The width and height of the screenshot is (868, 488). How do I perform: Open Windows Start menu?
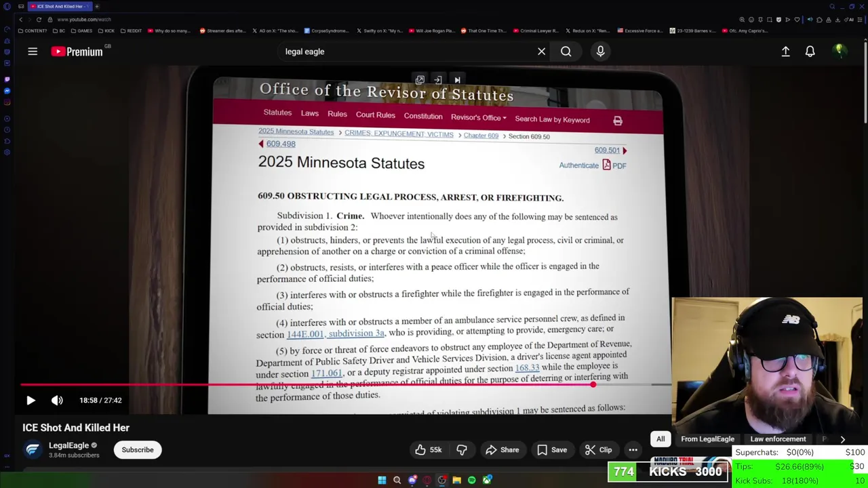tap(382, 481)
